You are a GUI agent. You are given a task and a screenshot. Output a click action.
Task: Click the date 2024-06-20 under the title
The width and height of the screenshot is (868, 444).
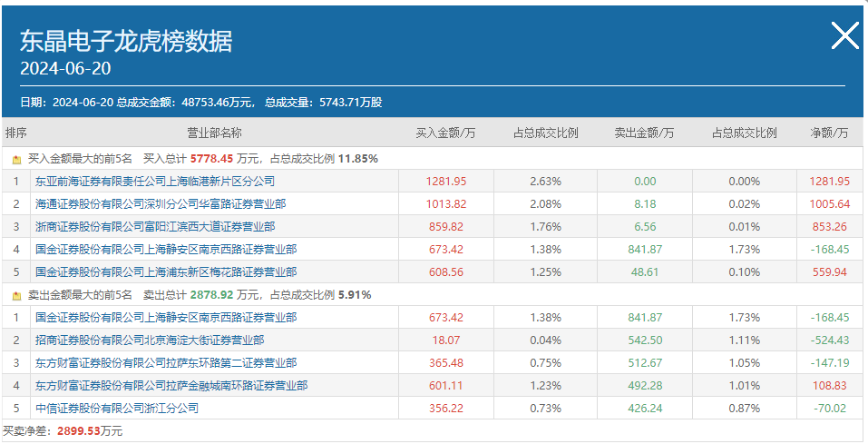pyautogui.click(x=65, y=68)
